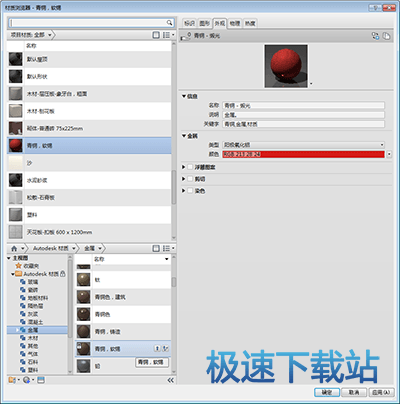Collapse the Autodesk 材质 tree node
The height and width of the screenshot is (404, 400).
click(13, 274)
